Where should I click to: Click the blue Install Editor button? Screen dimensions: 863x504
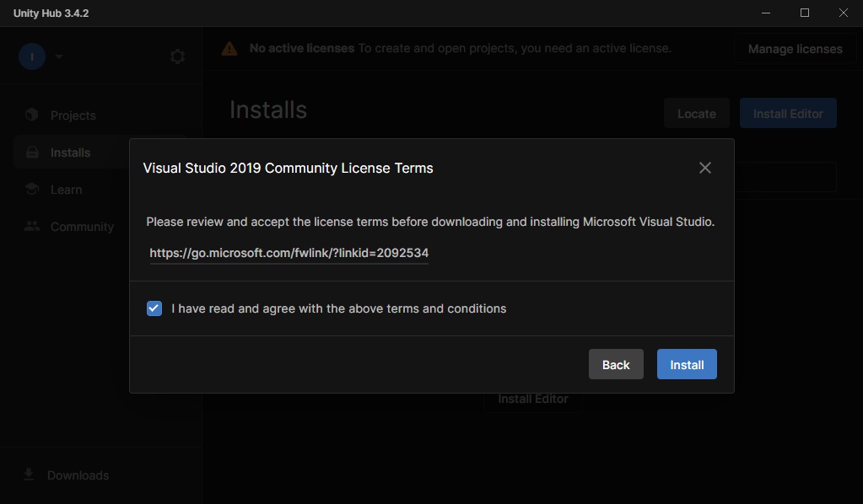788,114
